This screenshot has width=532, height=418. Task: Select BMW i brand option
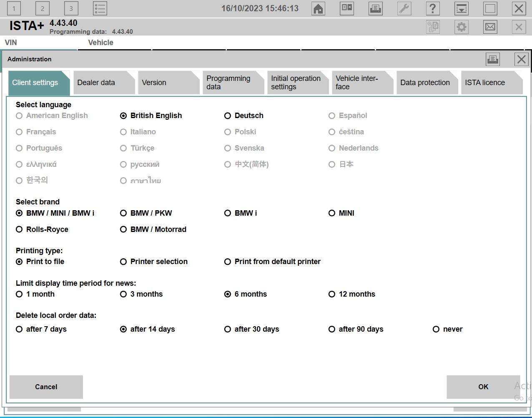tap(241, 213)
